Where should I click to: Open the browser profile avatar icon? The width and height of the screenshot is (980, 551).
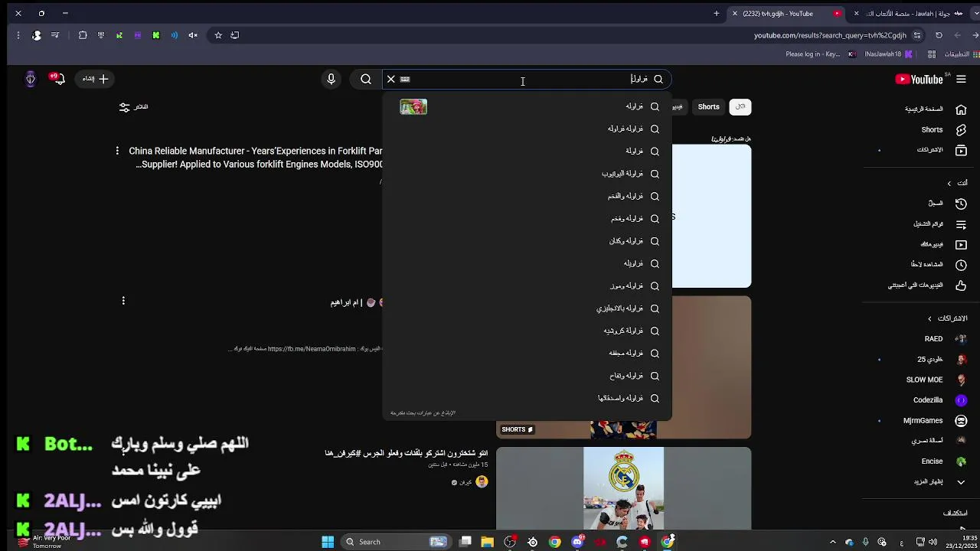click(x=37, y=35)
